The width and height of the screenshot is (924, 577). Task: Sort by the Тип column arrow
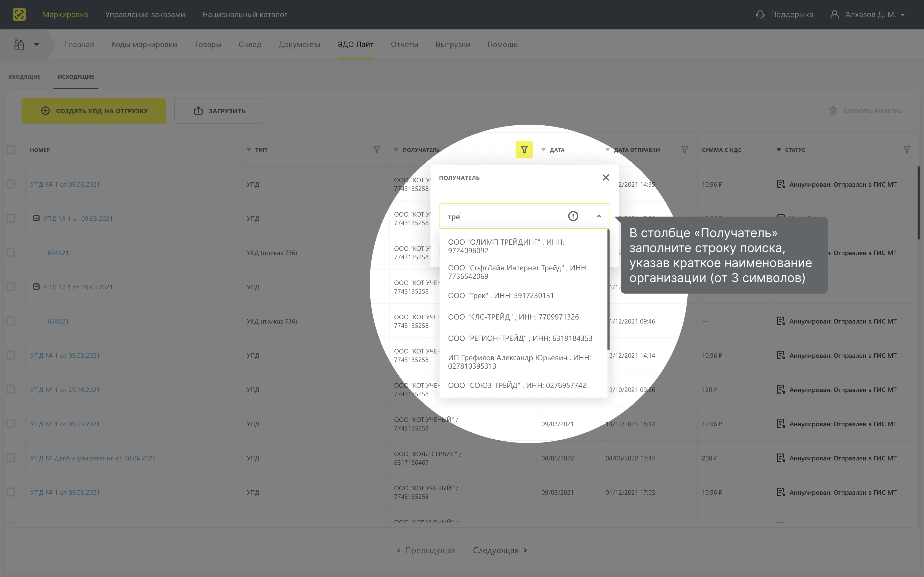point(249,150)
